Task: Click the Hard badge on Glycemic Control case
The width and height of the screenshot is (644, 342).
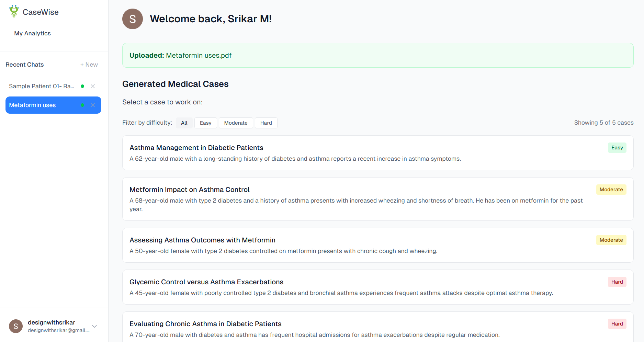Action: tap(617, 282)
